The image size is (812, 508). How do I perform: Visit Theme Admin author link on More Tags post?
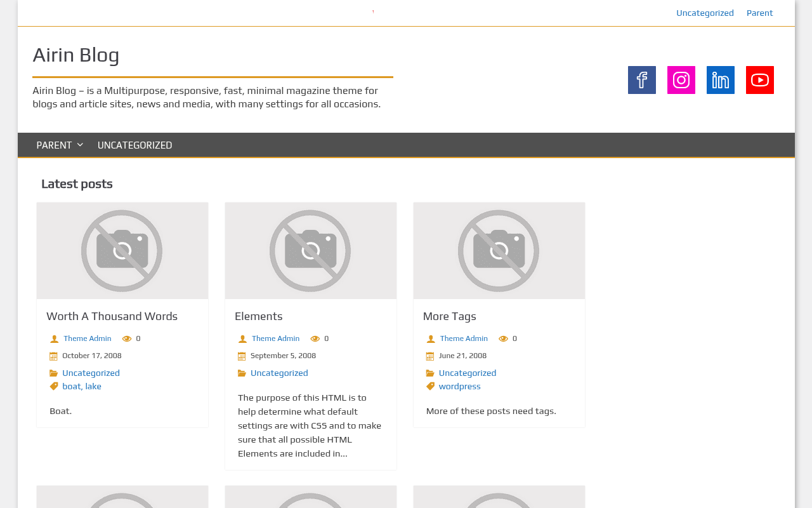[x=464, y=338]
